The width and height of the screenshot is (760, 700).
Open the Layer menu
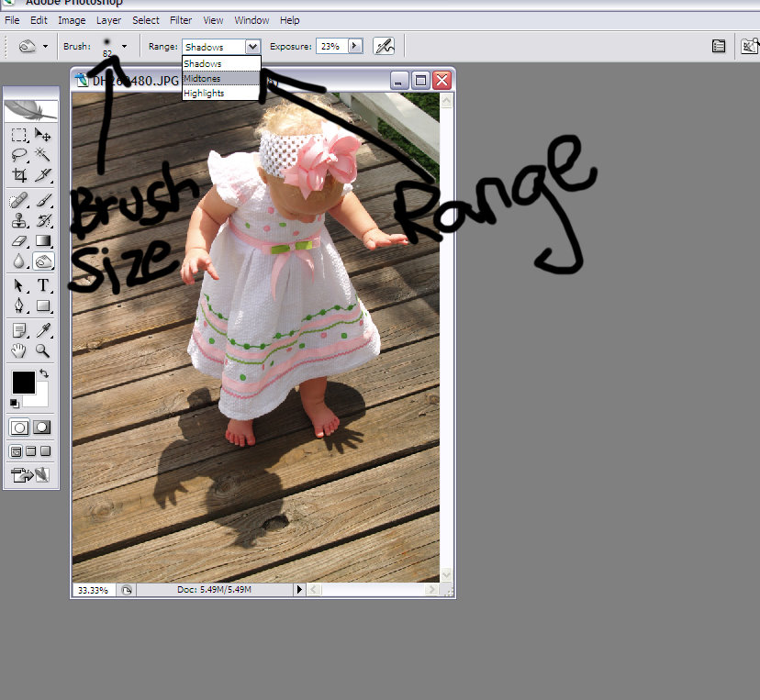tap(108, 20)
